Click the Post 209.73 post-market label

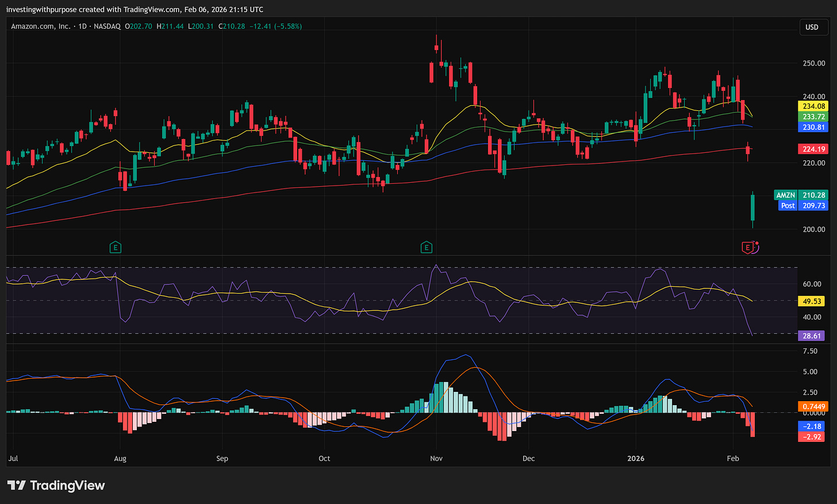803,206
